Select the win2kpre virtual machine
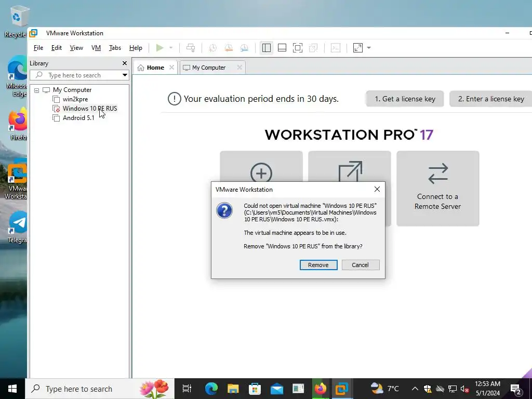Image resolution: width=532 pixels, height=399 pixels. click(75, 99)
